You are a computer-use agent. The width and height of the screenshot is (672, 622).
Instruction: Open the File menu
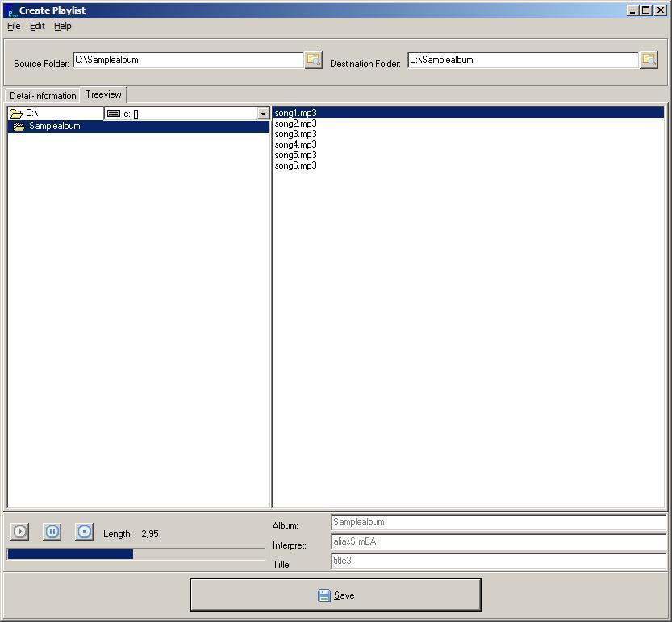(14, 26)
